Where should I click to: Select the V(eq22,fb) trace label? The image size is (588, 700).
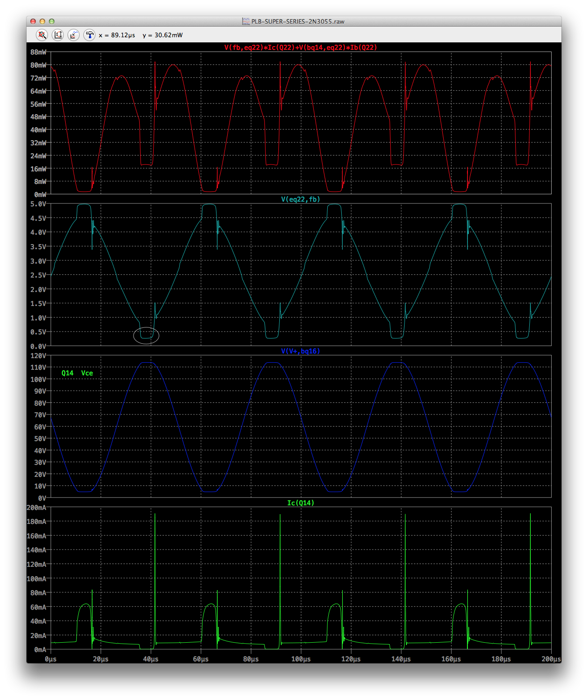tap(301, 199)
